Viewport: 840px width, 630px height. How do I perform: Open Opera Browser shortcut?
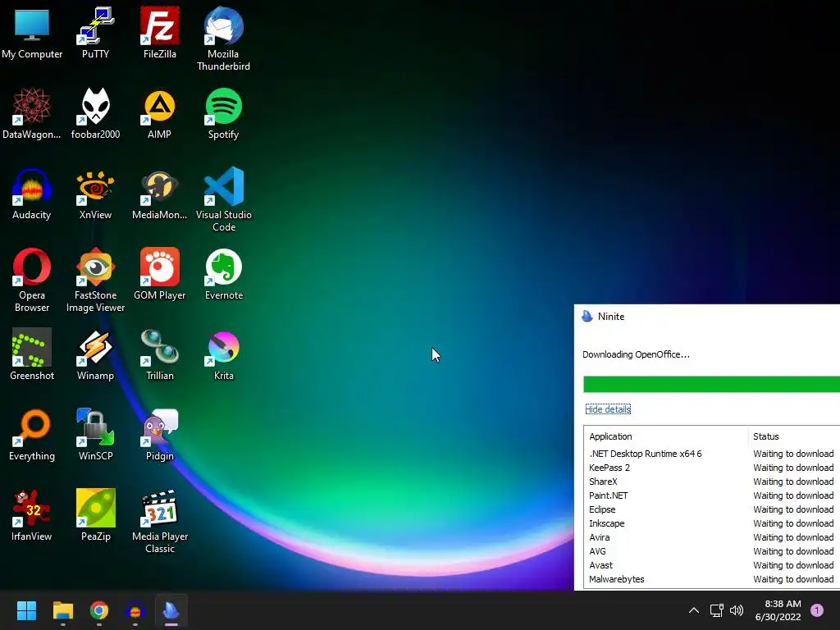click(32, 281)
